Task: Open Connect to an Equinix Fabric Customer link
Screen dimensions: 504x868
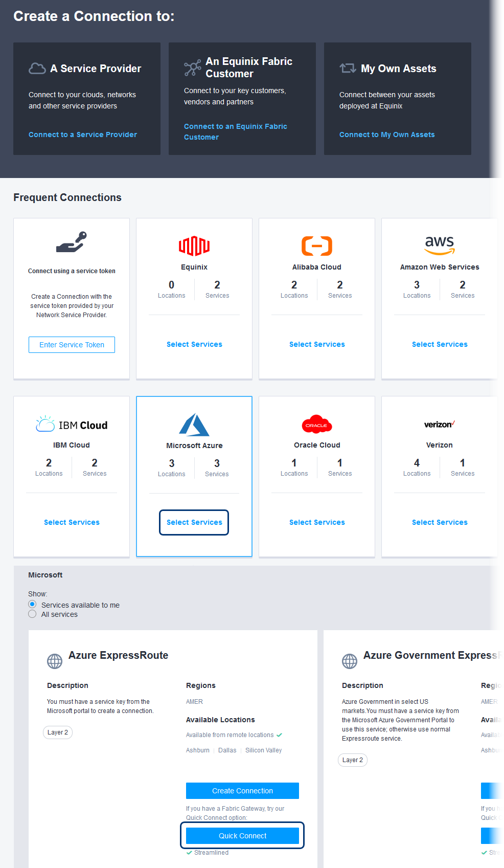Action: click(x=236, y=131)
